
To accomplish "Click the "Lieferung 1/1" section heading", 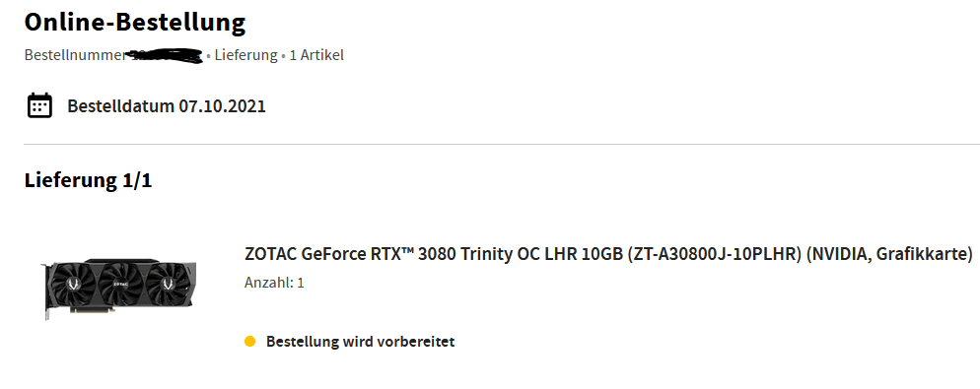I will [x=88, y=180].
